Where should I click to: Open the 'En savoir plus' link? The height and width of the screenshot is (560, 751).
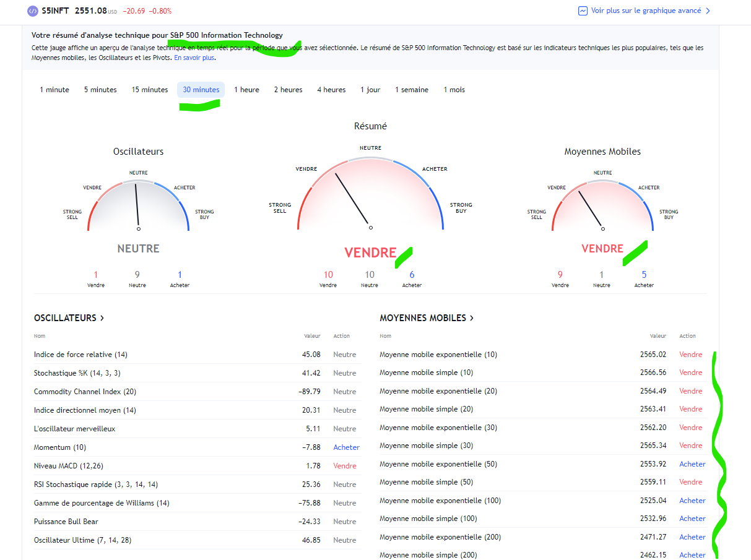194,58
